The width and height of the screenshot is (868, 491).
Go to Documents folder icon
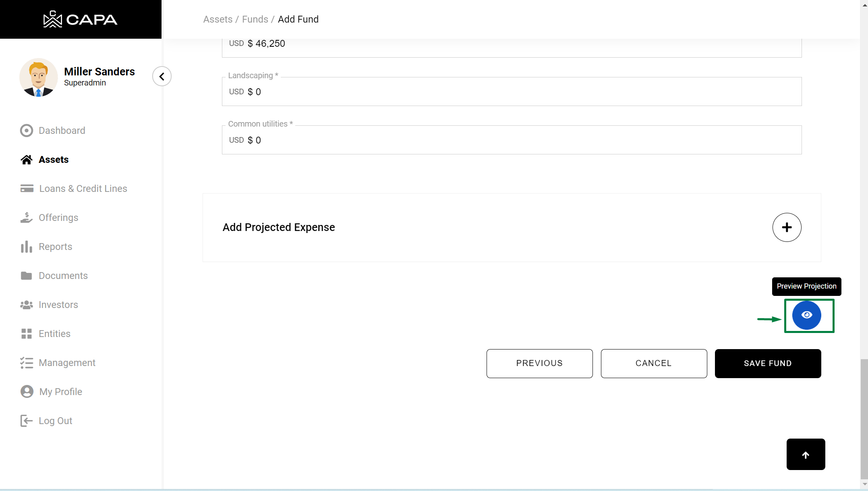(x=27, y=276)
